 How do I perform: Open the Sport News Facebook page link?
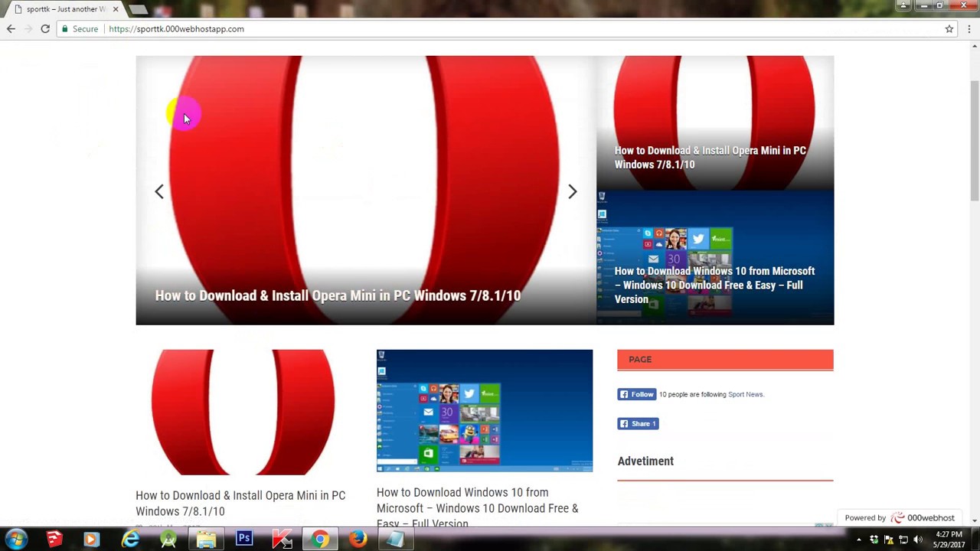(745, 395)
